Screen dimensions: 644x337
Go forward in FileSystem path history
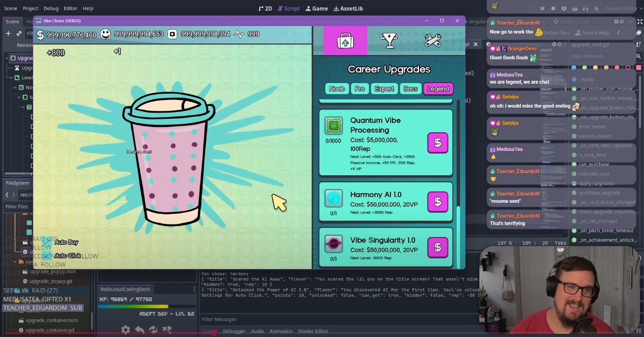(14, 195)
